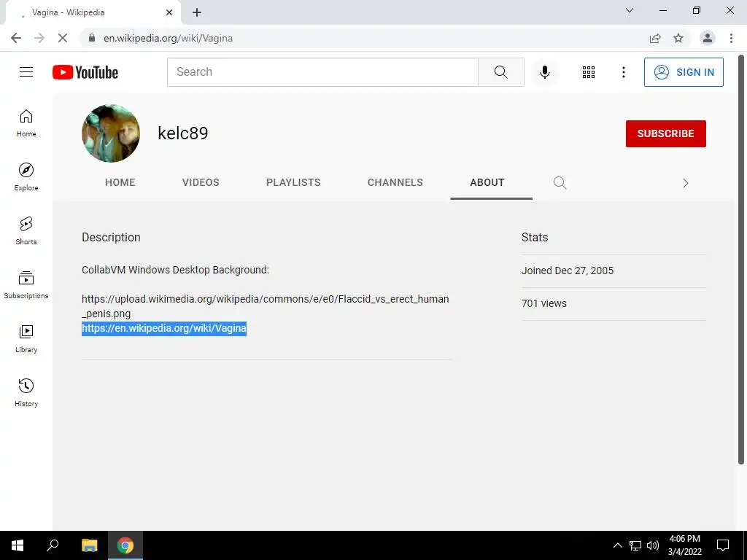Click the kelc89 channel name
The image size is (747, 560).
pyautogui.click(x=183, y=133)
